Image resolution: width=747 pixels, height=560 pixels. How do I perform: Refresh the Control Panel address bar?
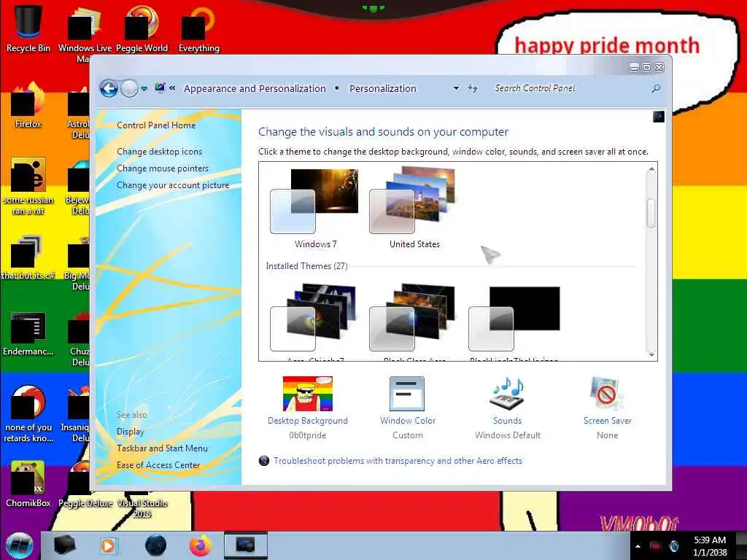click(x=472, y=88)
